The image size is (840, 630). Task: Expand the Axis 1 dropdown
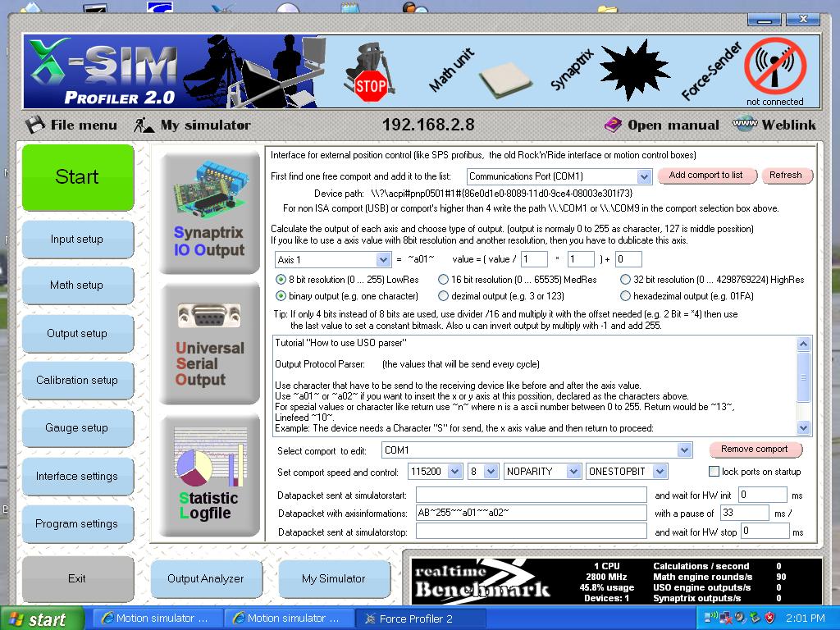[x=383, y=260]
